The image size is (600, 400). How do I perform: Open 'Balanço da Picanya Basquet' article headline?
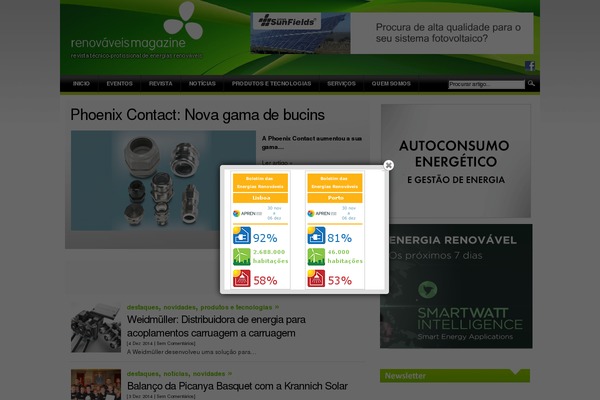pyautogui.click(x=237, y=386)
